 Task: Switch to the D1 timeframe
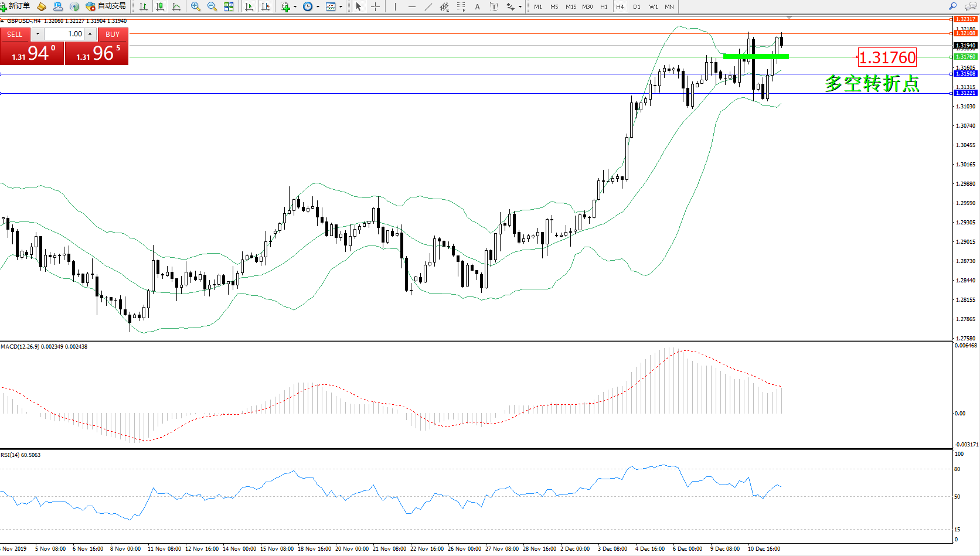(x=637, y=7)
